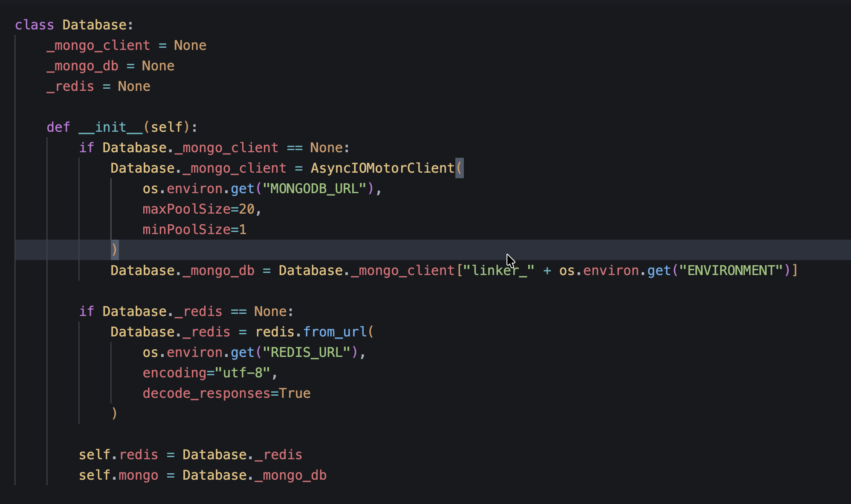The height and width of the screenshot is (504, 851).
Task: Click the "linker_" string literal
Action: [x=498, y=270]
